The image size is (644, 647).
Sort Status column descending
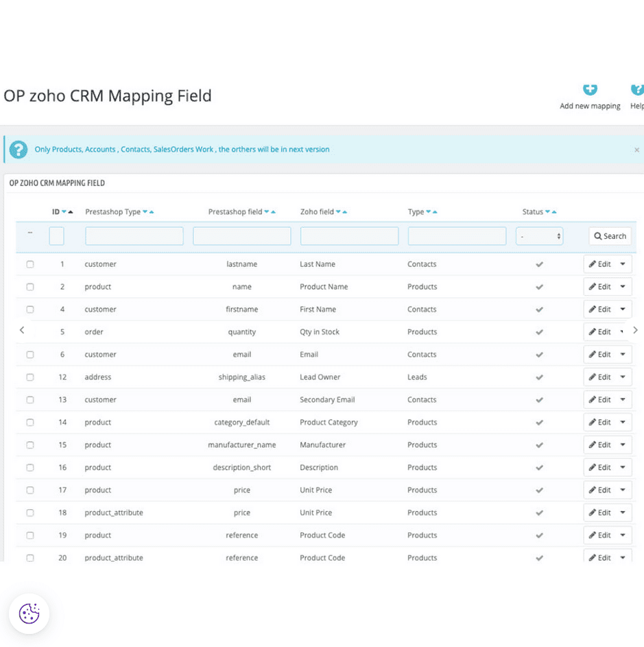point(547,212)
